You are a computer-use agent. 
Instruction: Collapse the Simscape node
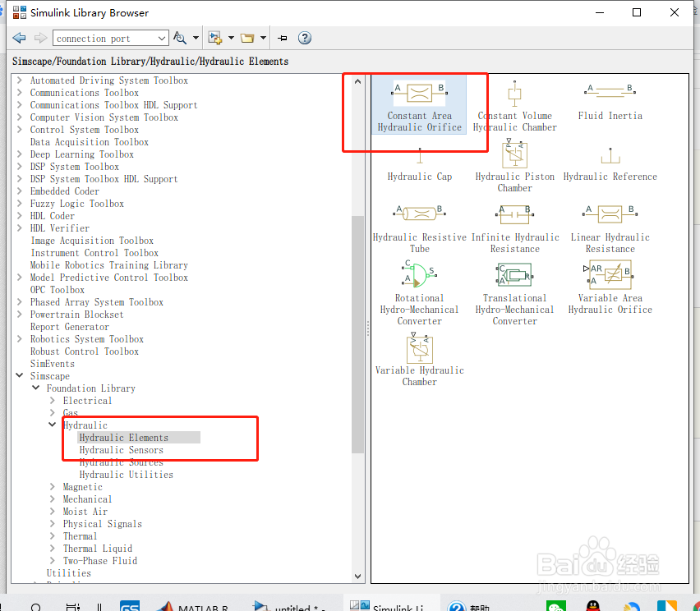point(19,376)
